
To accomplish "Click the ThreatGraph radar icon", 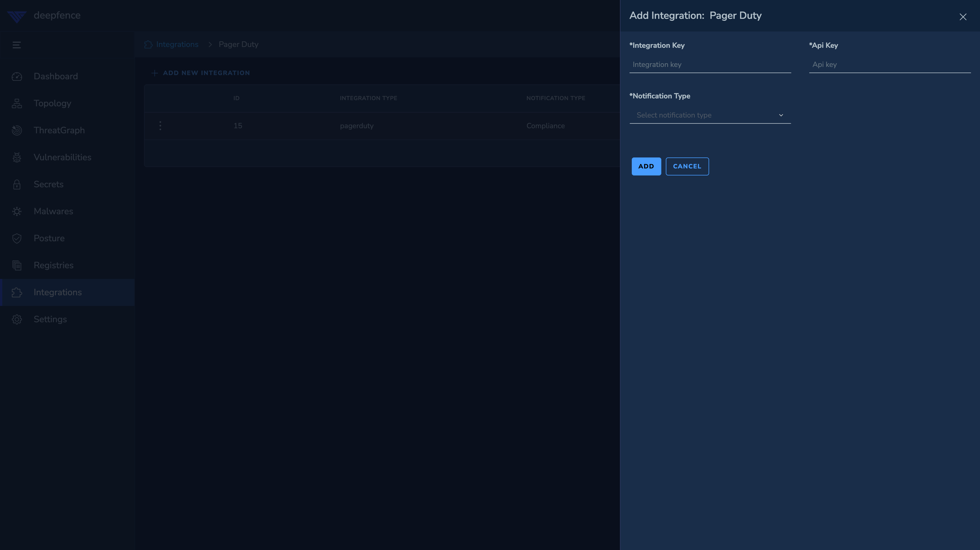I will (x=17, y=130).
